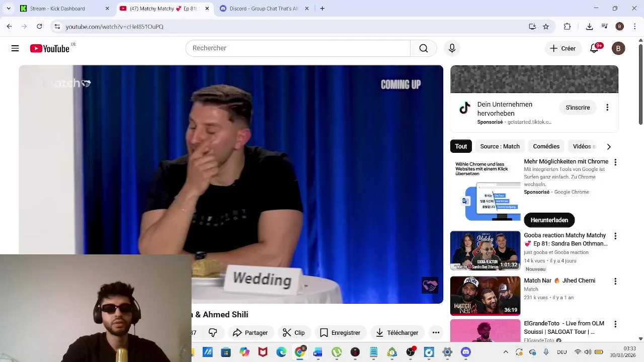Open Microsoft Store from taskbar
This screenshot has width=644, height=362.
[x=226, y=352]
